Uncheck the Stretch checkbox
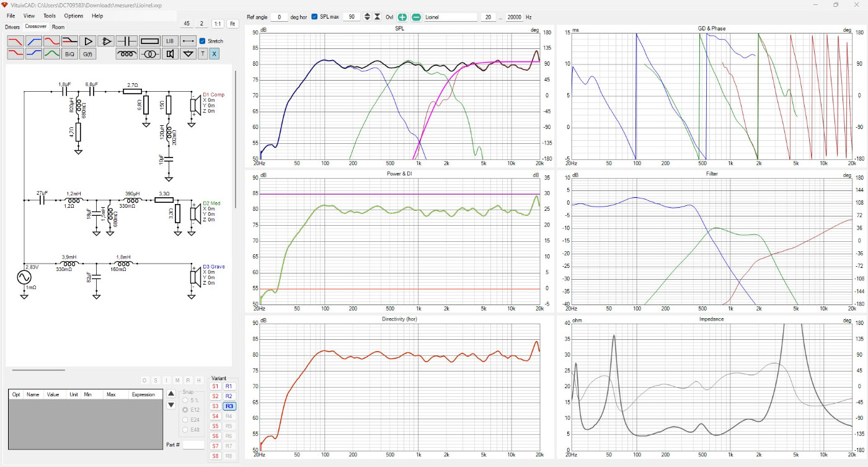The height and width of the screenshot is (467, 868). (x=203, y=41)
